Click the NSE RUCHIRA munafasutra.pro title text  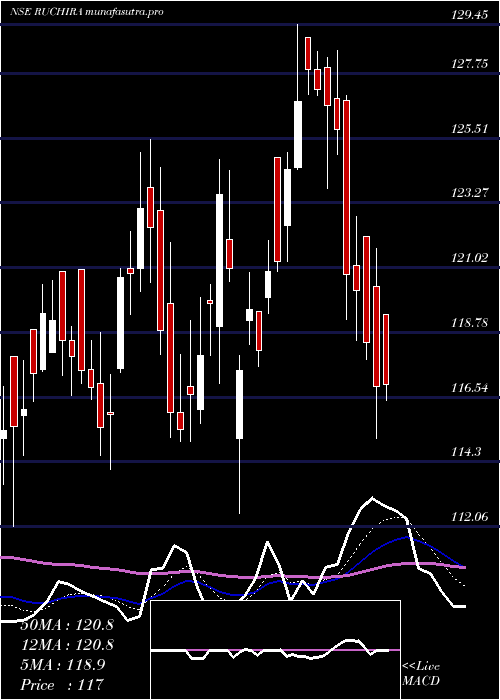pyautogui.click(x=86, y=12)
